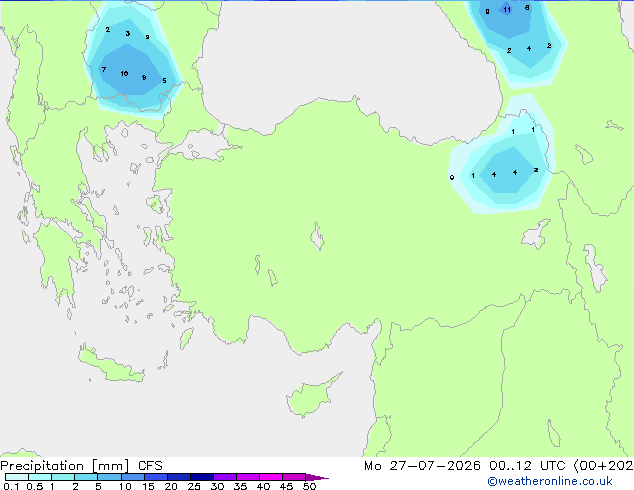Click the '7' precipitation value on the map
The image size is (634, 490).
(104, 70)
